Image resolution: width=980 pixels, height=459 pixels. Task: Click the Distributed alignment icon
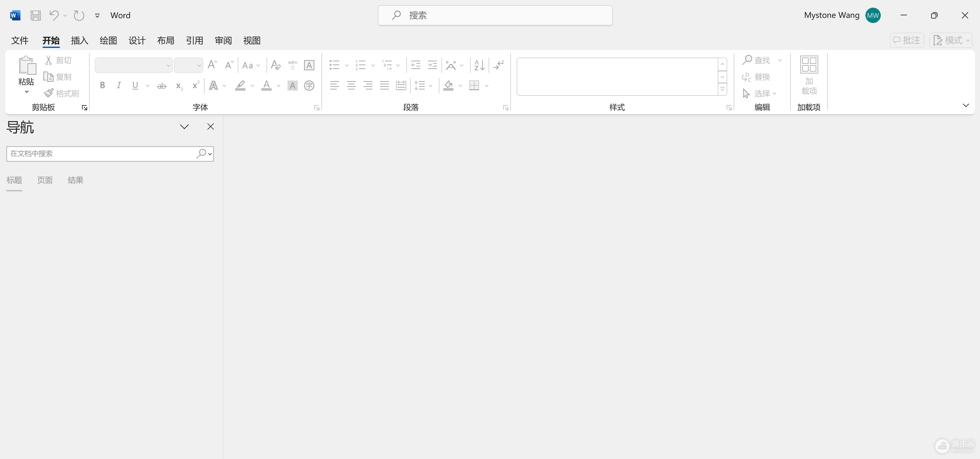coord(401,85)
